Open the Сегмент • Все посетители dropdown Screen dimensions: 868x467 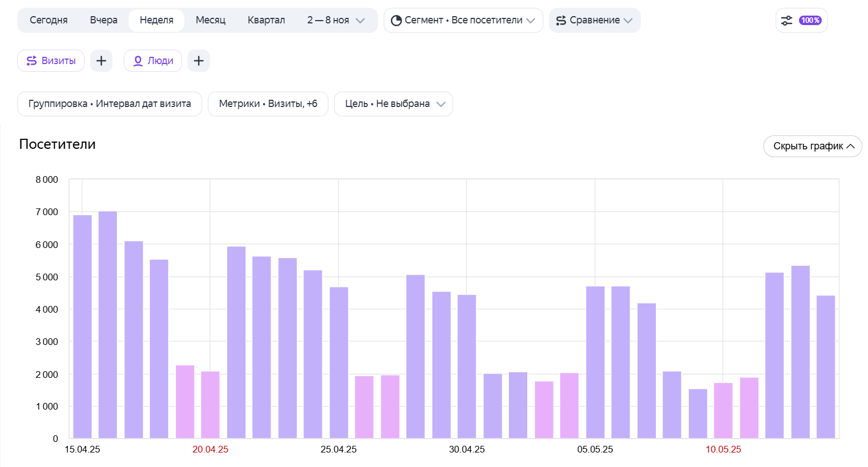pos(463,20)
